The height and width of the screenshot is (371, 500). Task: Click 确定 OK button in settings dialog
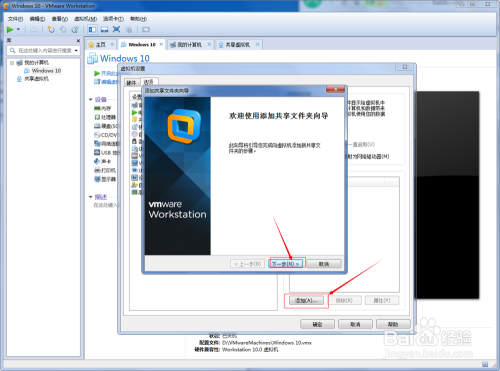(317, 324)
